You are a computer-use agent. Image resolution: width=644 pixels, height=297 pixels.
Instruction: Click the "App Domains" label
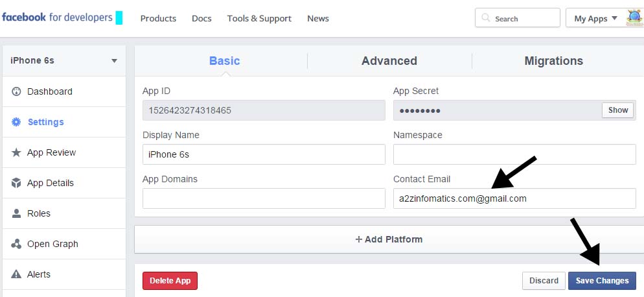point(170,179)
